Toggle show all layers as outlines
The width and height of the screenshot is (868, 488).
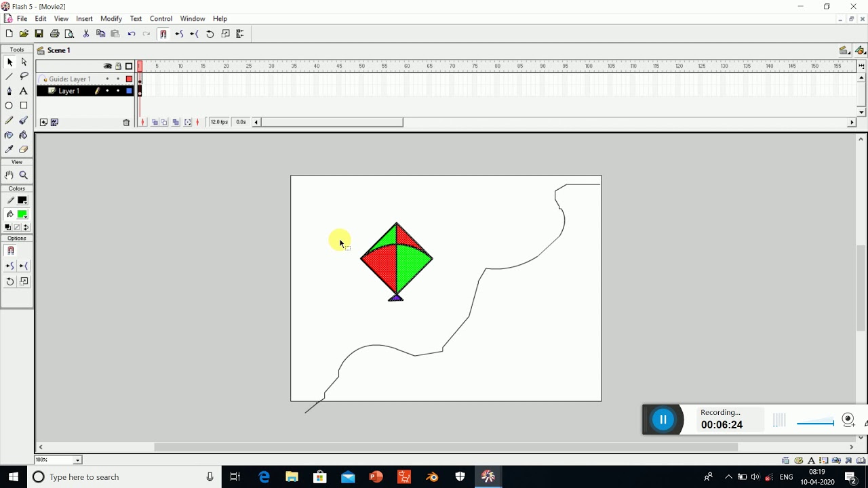pos(129,66)
